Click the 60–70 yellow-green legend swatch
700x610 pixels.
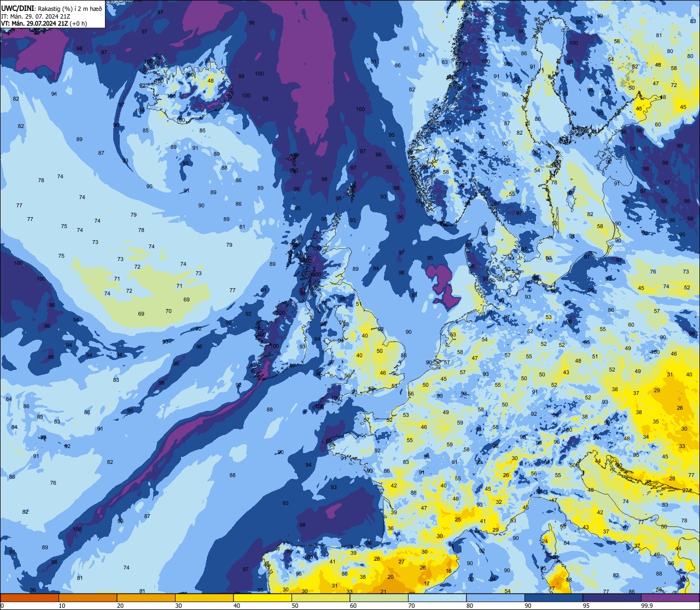(x=379, y=597)
